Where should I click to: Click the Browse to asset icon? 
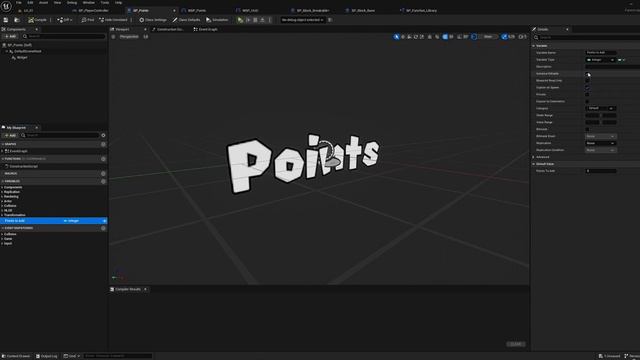coord(17,20)
